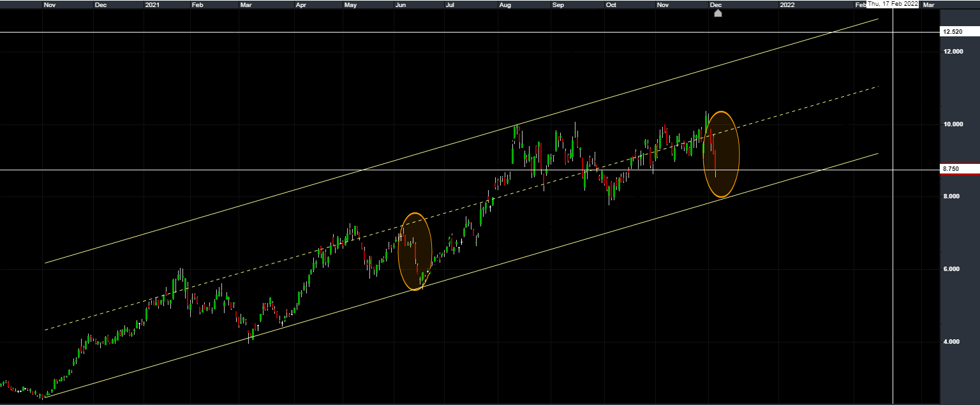Click the 4.000 price axis label

click(x=953, y=342)
